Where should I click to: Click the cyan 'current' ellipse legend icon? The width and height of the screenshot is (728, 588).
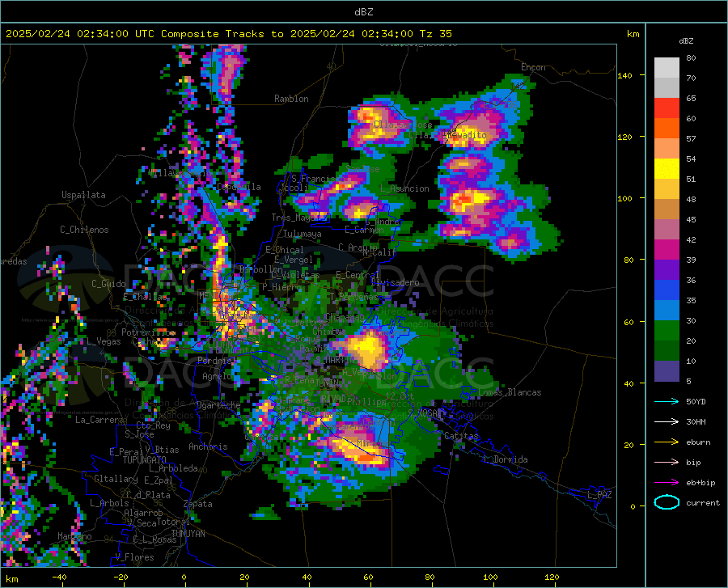667,502
